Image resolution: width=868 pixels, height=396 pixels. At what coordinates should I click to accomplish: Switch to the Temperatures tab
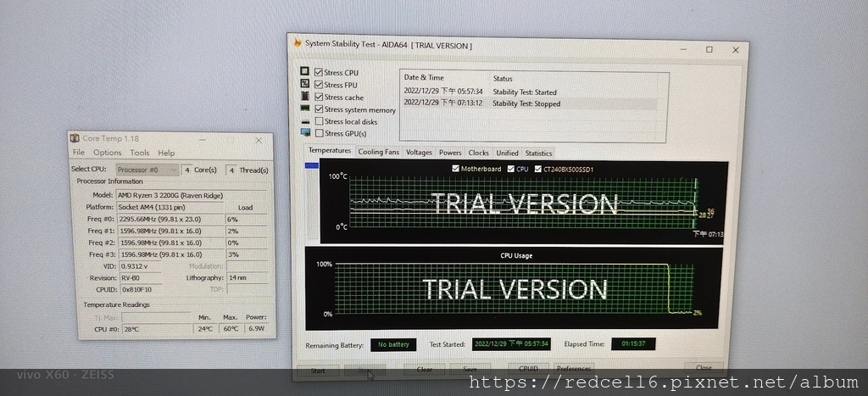[330, 151]
